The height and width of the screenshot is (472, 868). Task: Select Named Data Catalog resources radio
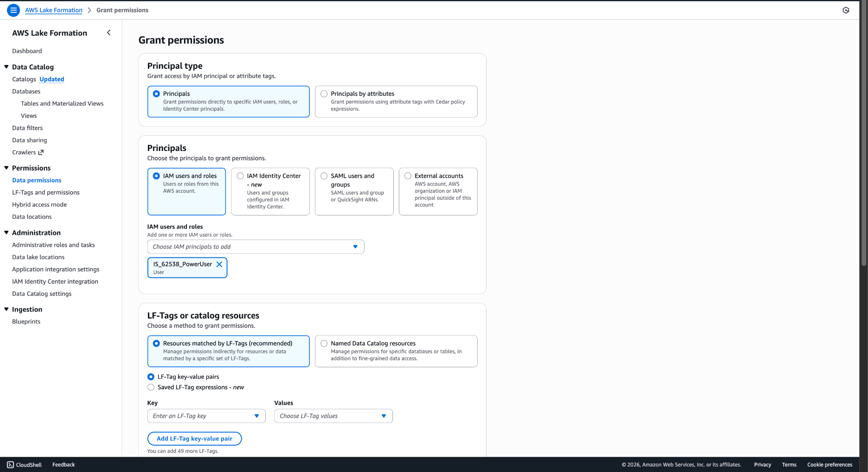pos(324,344)
